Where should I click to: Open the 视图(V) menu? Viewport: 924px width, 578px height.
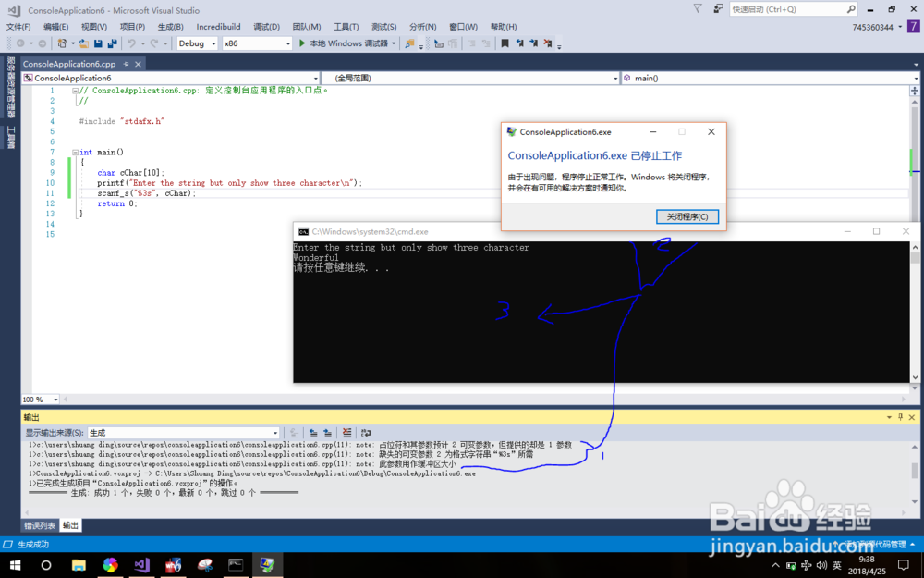(x=93, y=27)
